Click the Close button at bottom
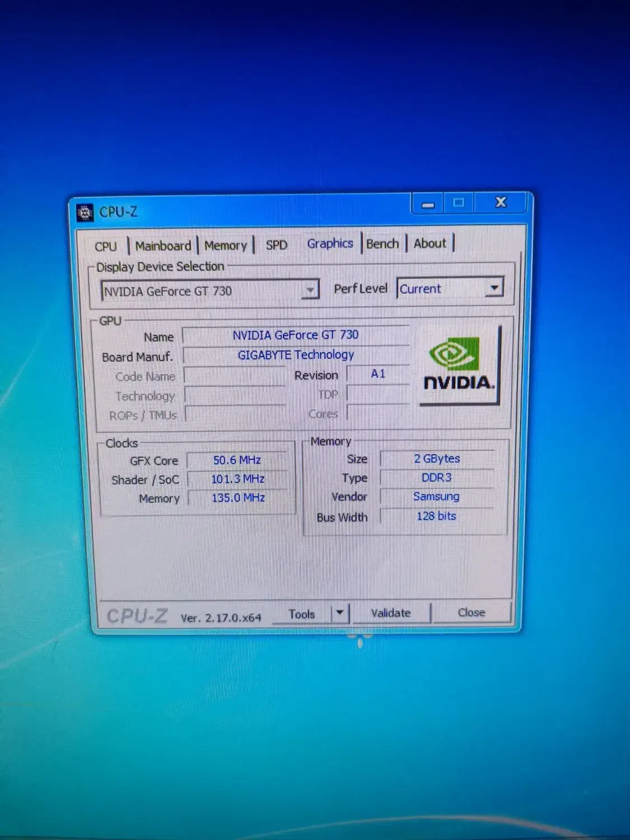 click(x=471, y=612)
